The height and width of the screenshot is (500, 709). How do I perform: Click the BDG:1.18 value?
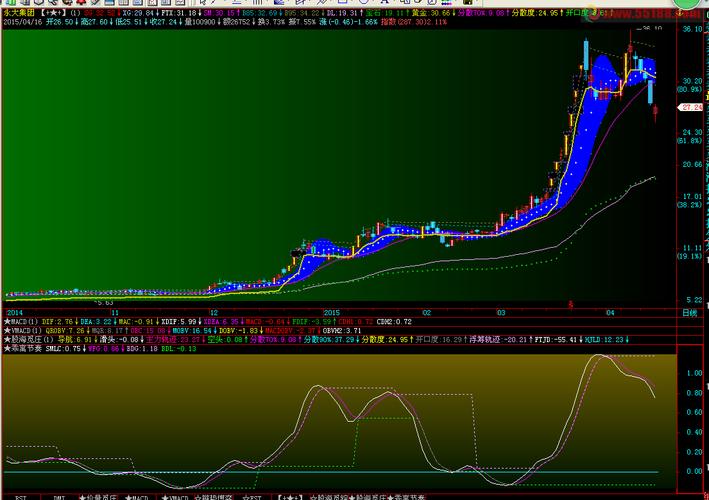[x=142, y=349]
